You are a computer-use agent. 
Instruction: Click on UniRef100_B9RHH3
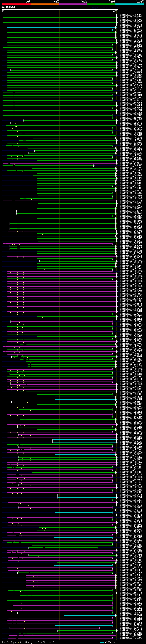131,80
